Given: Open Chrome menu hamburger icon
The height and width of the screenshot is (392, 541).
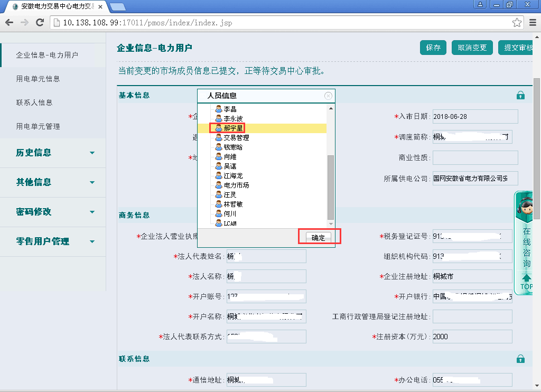Looking at the screenshot, I should click(533, 23).
